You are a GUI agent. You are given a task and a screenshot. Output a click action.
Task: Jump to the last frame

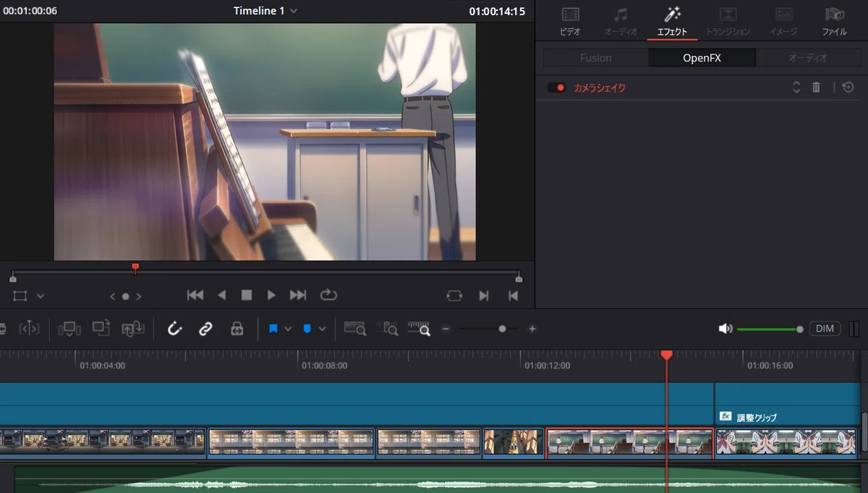[x=298, y=295]
